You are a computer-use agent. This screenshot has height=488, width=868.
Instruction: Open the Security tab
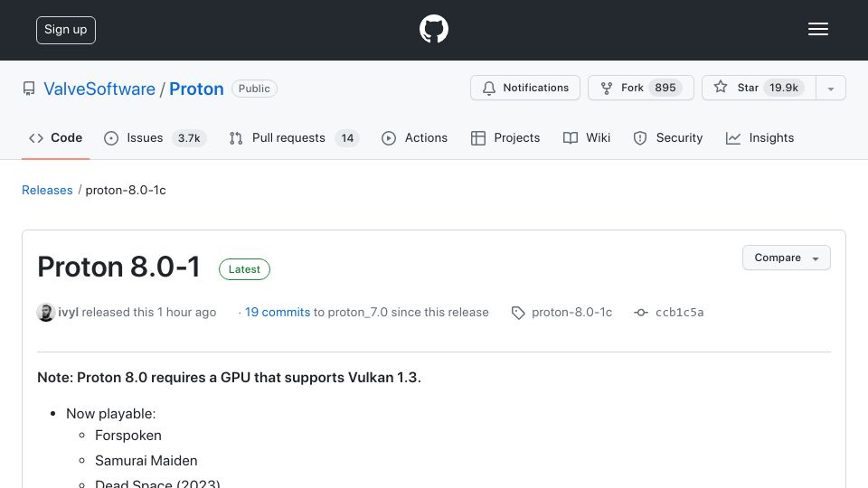pyautogui.click(x=667, y=137)
